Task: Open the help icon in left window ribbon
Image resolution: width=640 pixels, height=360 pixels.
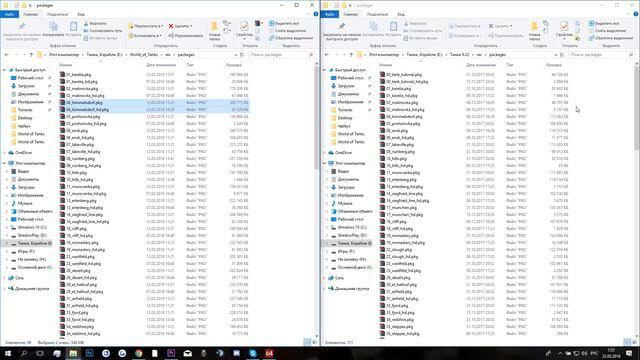Action: tap(316, 14)
